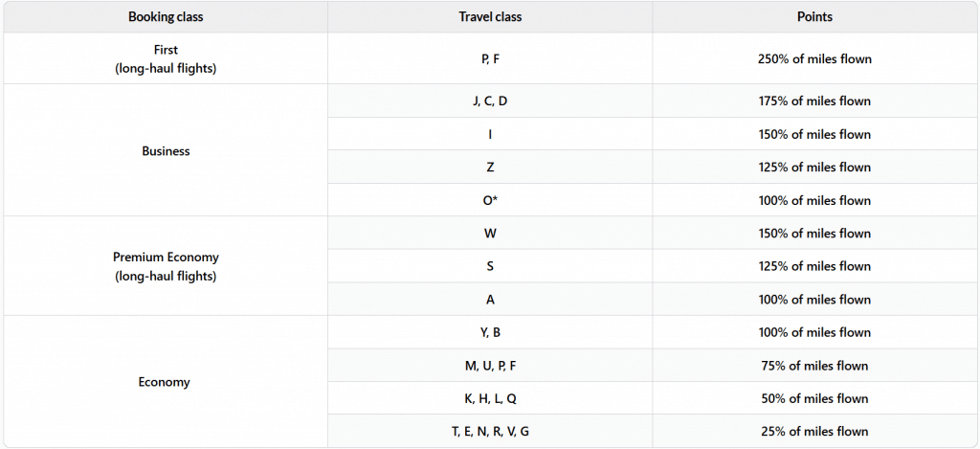Click the T, E, N, R, V, G cell
Viewport: 980px width, 449px height.
tap(490, 432)
